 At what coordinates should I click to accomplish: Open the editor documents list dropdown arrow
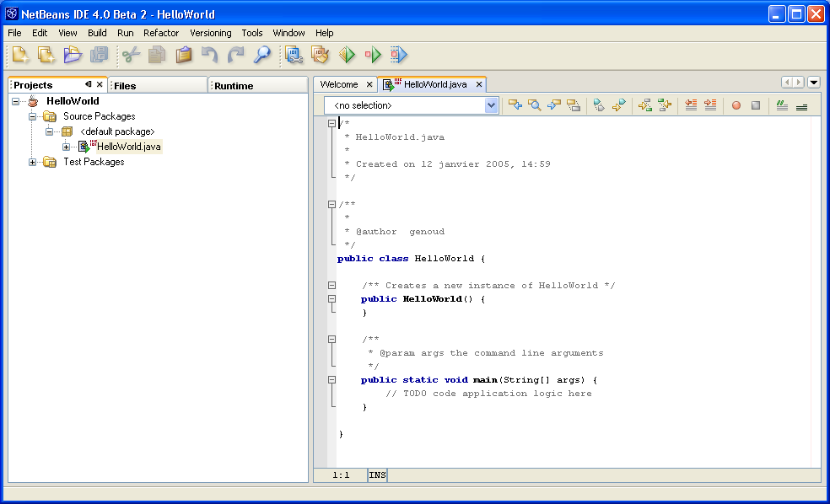click(x=814, y=82)
